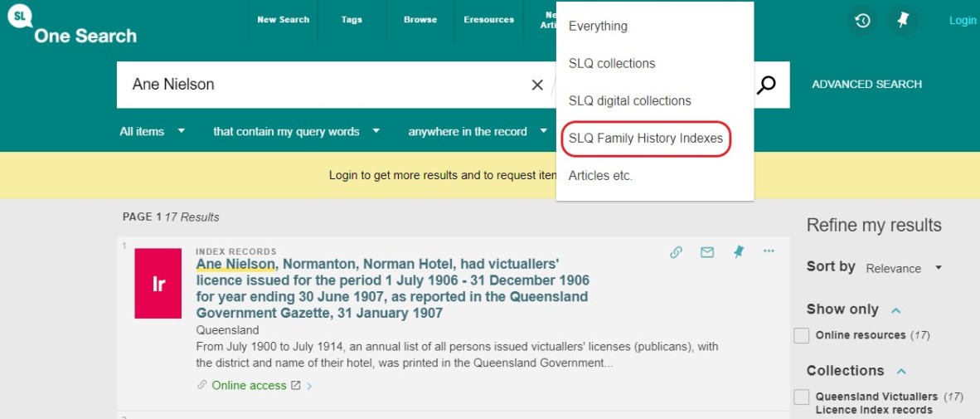Pin the Ane Nielson record

click(x=739, y=252)
